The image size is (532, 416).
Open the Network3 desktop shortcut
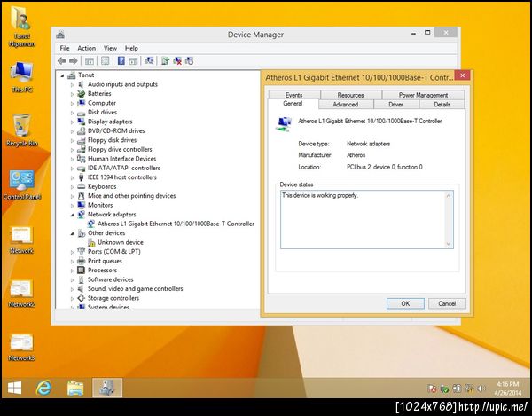(x=21, y=348)
